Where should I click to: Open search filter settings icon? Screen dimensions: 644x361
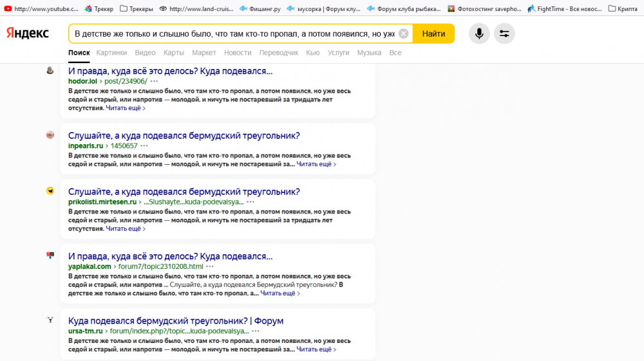pyautogui.click(x=504, y=33)
